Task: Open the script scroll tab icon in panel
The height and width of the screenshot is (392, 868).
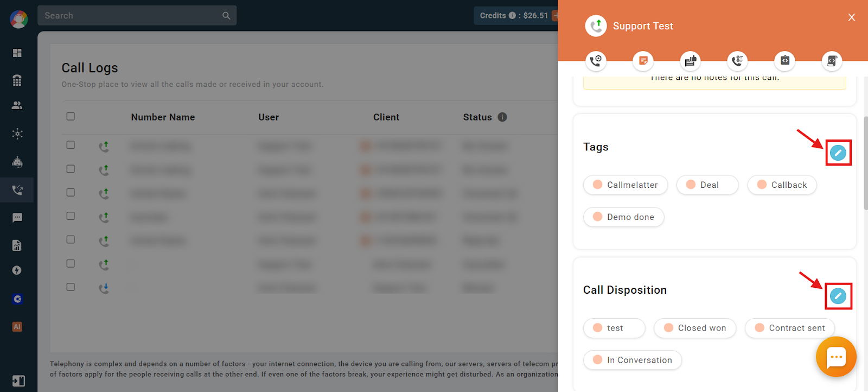Action: 832,61
